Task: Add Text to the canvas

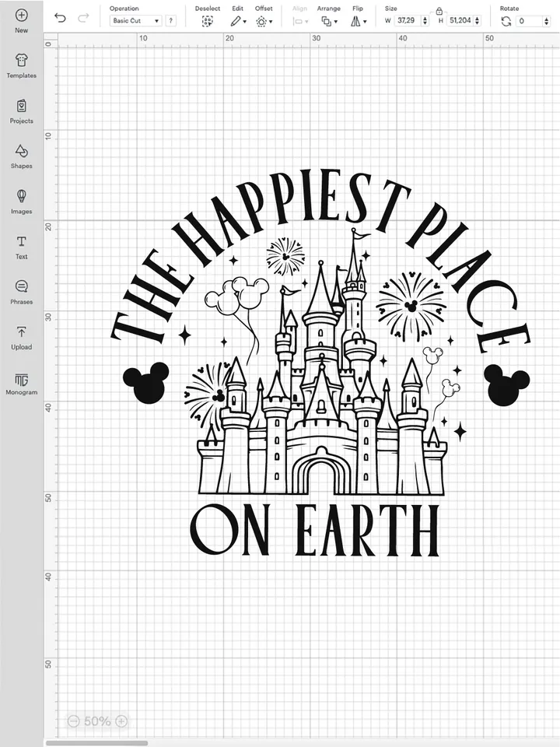Action: point(22,247)
